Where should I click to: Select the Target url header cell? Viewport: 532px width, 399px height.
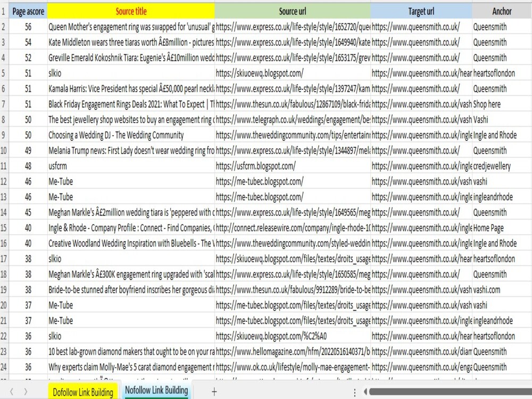[421, 11]
